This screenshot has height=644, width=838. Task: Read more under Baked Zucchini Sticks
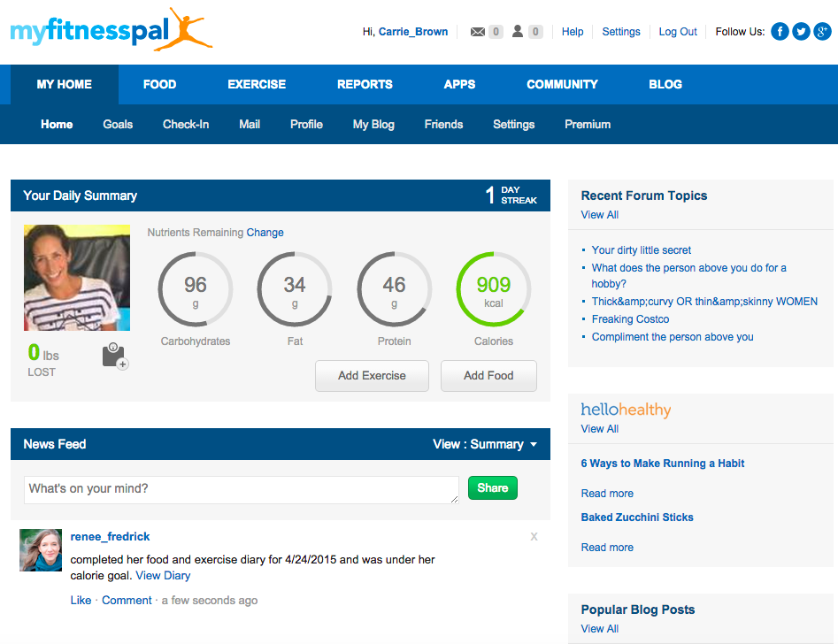pos(607,548)
